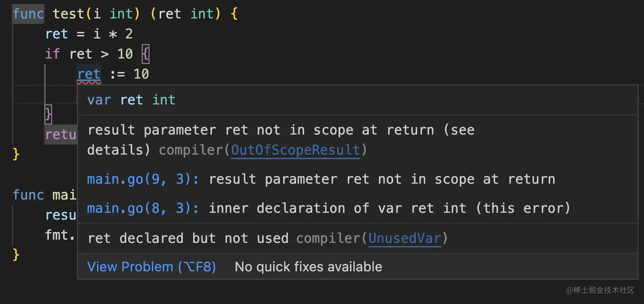Click the pink closing brace of the if block
Image resolution: width=644 pixels, height=304 pixels.
coord(48,114)
